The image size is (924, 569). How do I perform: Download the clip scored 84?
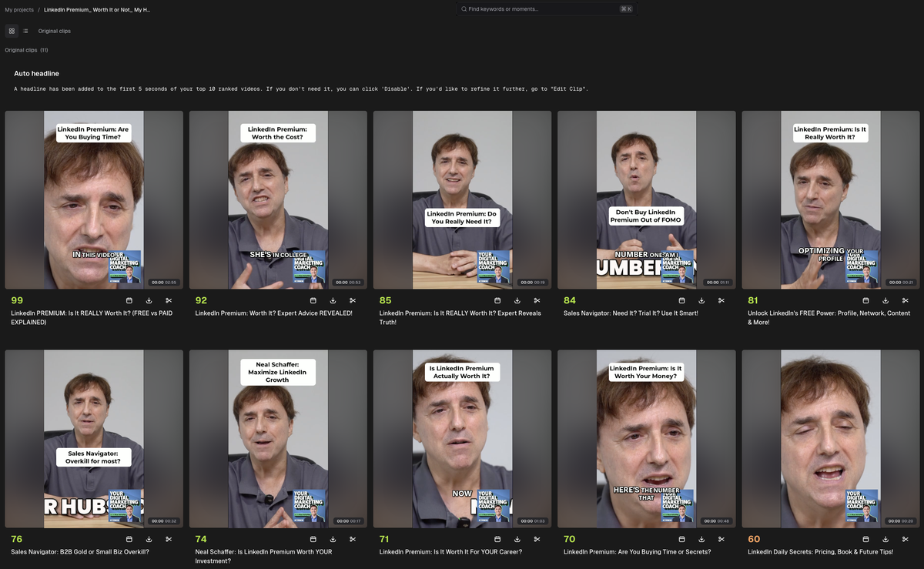(701, 300)
